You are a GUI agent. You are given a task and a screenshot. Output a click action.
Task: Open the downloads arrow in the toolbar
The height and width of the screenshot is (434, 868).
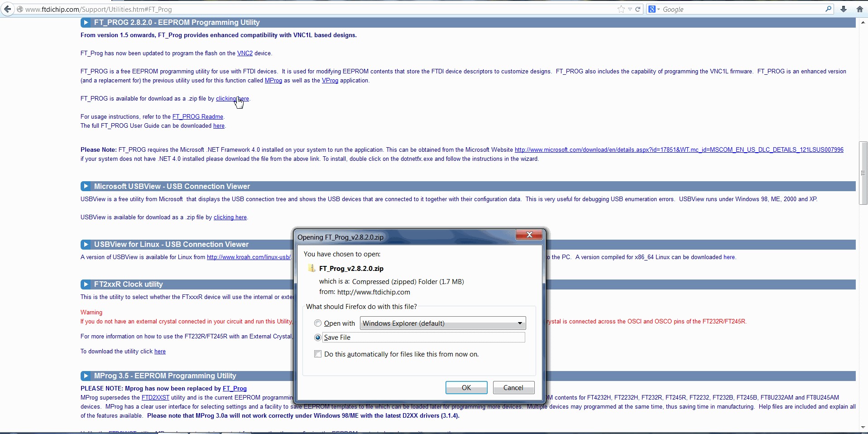[x=844, y=9]
